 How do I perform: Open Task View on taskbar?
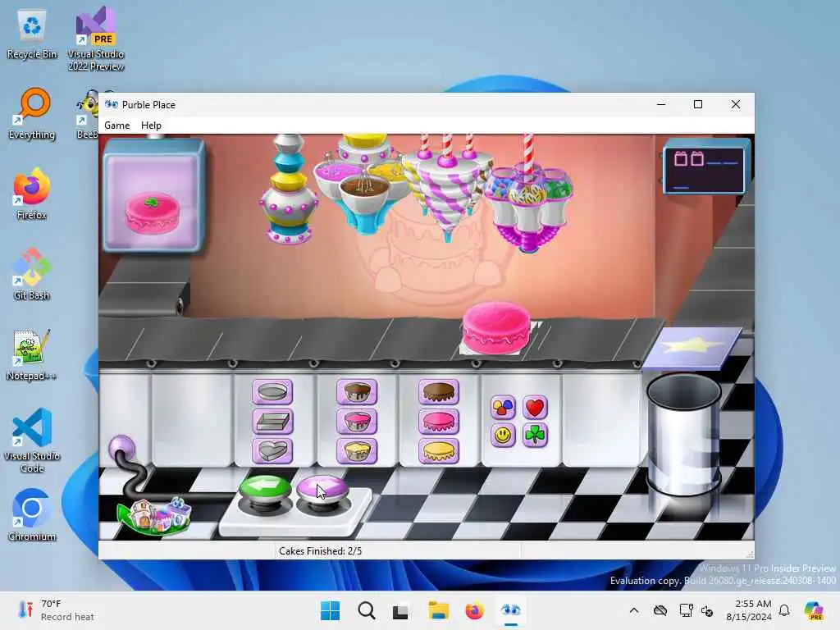click(x=400, y=610)
